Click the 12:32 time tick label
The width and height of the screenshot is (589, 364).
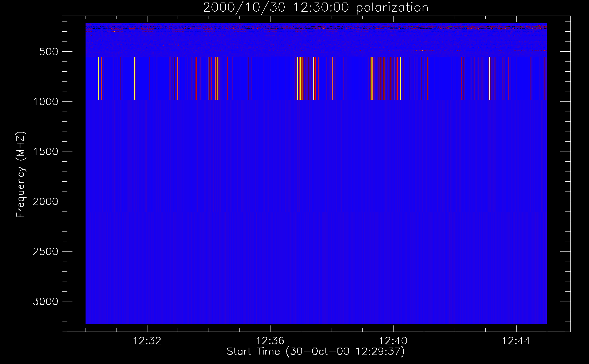tap(147, 341)
